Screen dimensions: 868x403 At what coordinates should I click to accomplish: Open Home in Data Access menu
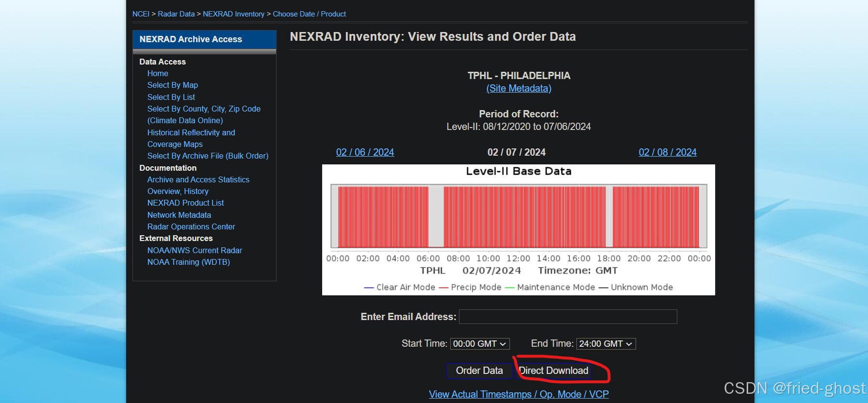coord(158,73)
